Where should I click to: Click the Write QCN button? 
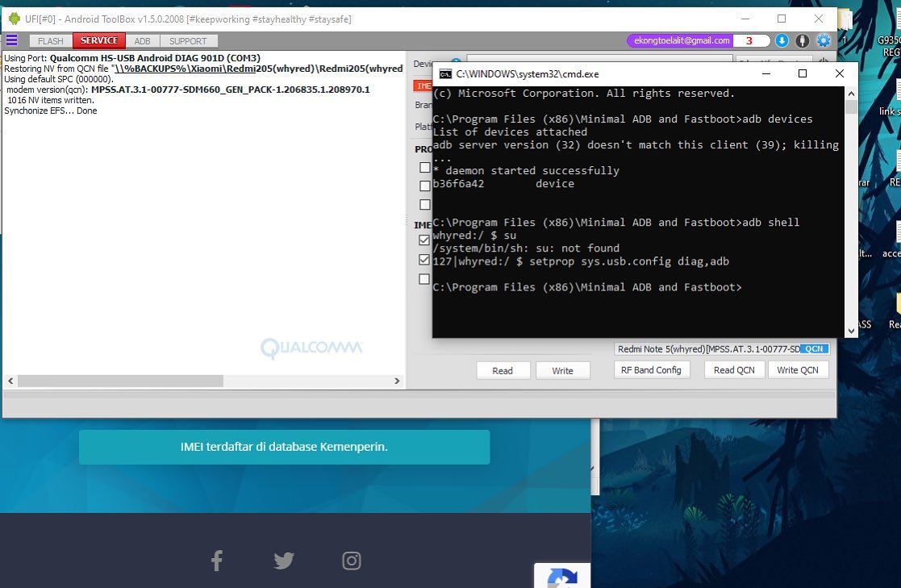(798, 370)
